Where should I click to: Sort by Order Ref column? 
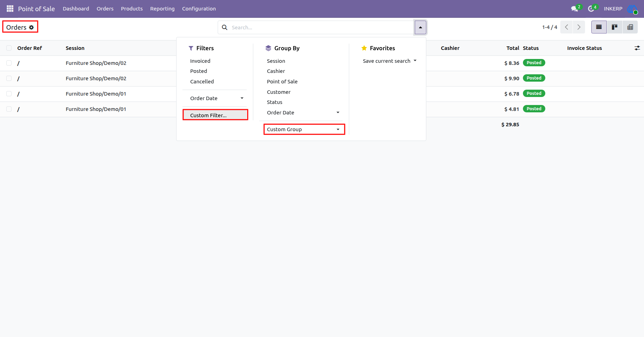pyautogui.click(x=30, y=48)
